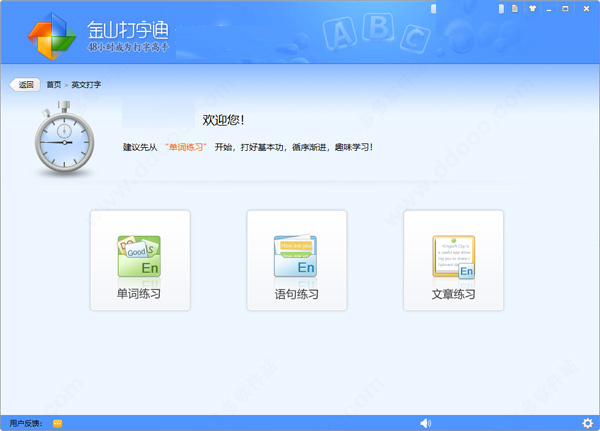Minimize the typing tutor window

coord(549,9)
